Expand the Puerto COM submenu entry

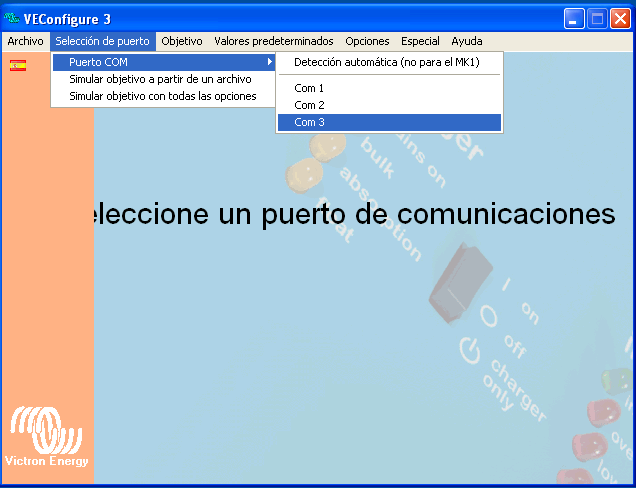point(164,62)
